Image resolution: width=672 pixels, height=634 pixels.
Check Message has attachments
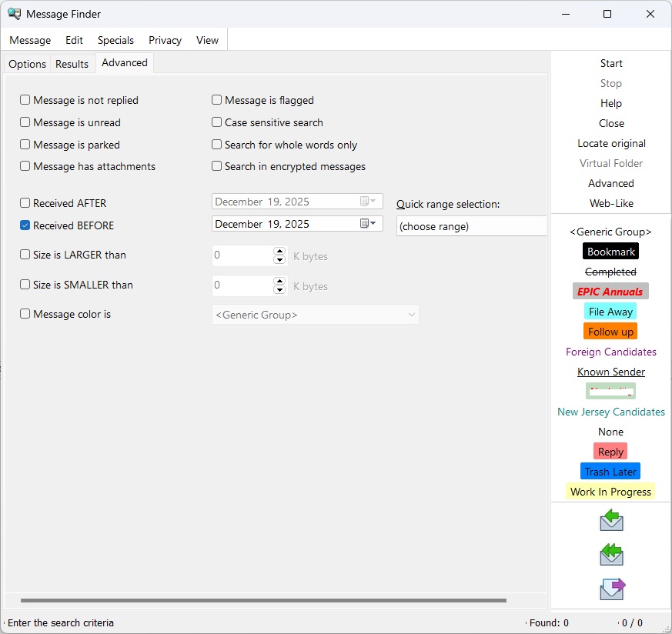(25, 166)
